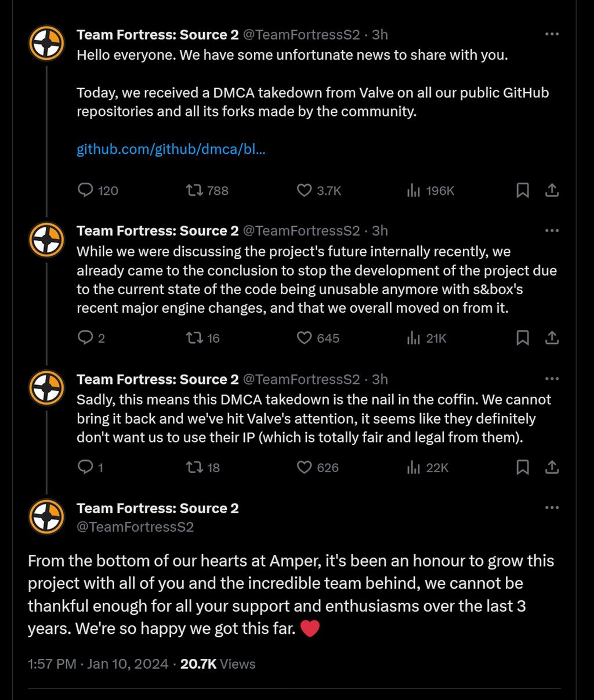Retweet the first tweet with 788 reposts

[x=193, y=190]
